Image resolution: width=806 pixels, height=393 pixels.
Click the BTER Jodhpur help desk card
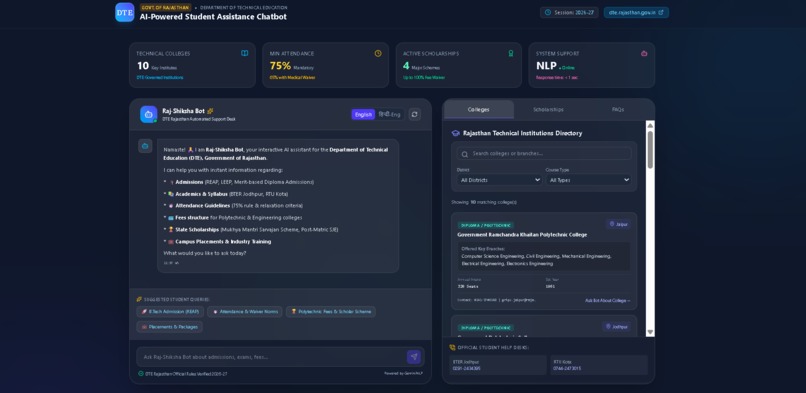click(498, 365)
